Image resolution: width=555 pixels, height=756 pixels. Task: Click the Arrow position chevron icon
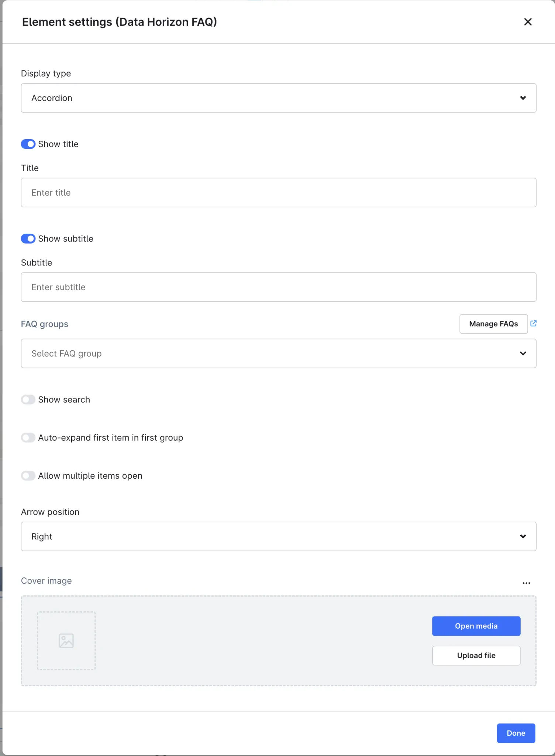(523, 536)
